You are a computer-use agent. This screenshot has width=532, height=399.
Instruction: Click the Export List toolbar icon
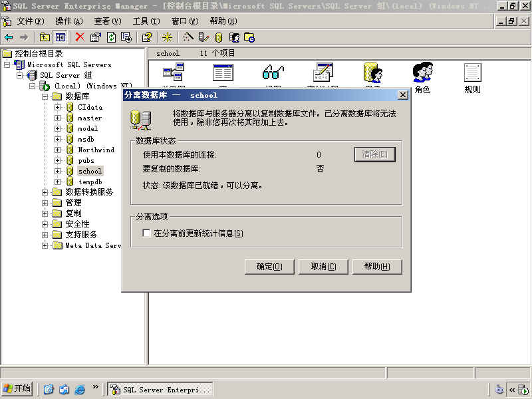pyautogui.click(x=126, y=37)
